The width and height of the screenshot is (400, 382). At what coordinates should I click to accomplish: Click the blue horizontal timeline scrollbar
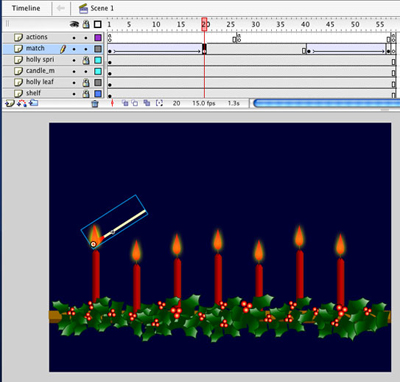tap(327, 103)
